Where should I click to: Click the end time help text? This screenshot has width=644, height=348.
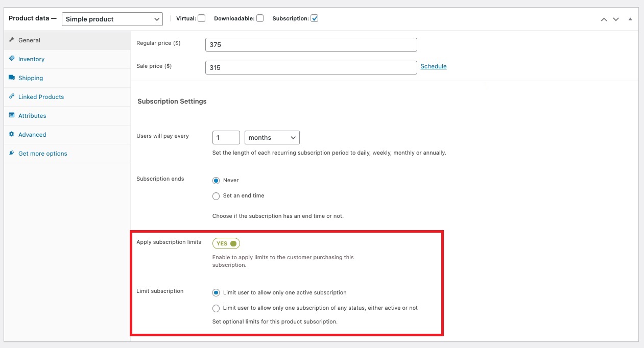pos(278,216)
